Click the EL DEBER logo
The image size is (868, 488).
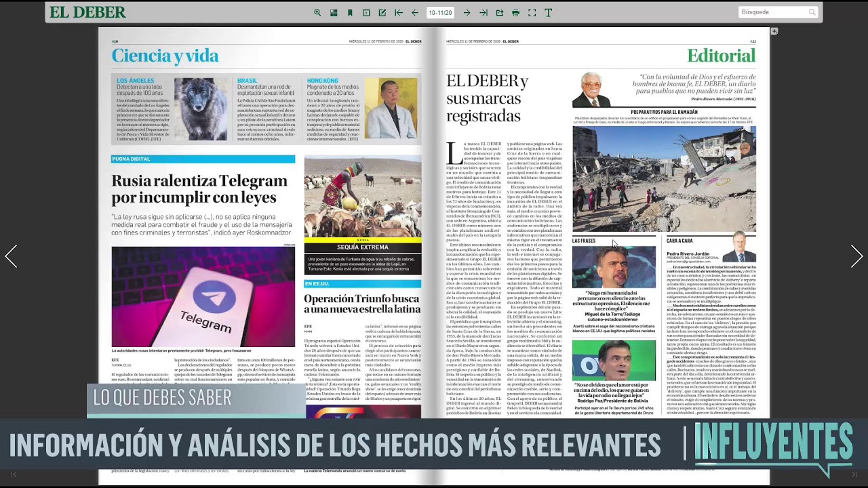87,12
